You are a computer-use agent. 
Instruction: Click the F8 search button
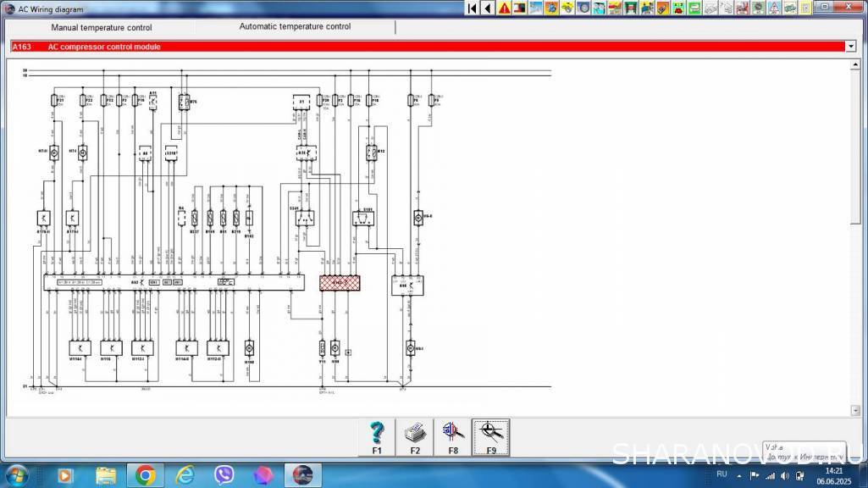[453, 437]
